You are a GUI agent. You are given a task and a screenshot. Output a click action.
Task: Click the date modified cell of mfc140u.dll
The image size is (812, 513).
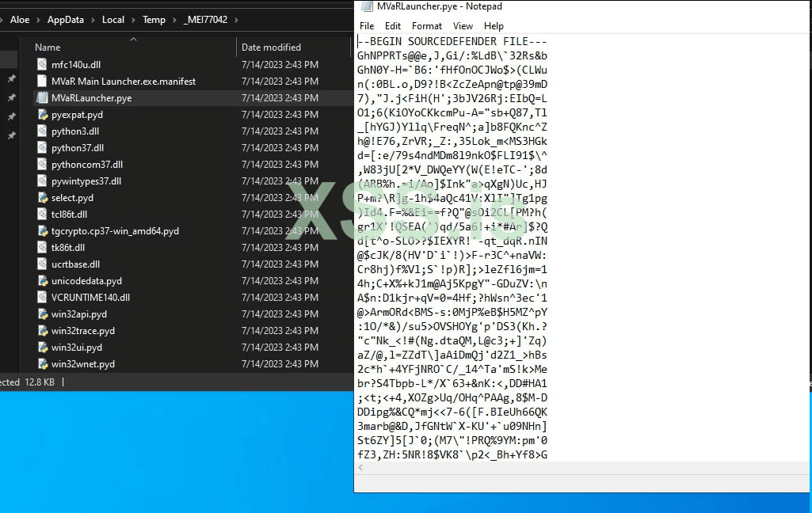pyautogui.click(x=280, y=65)
